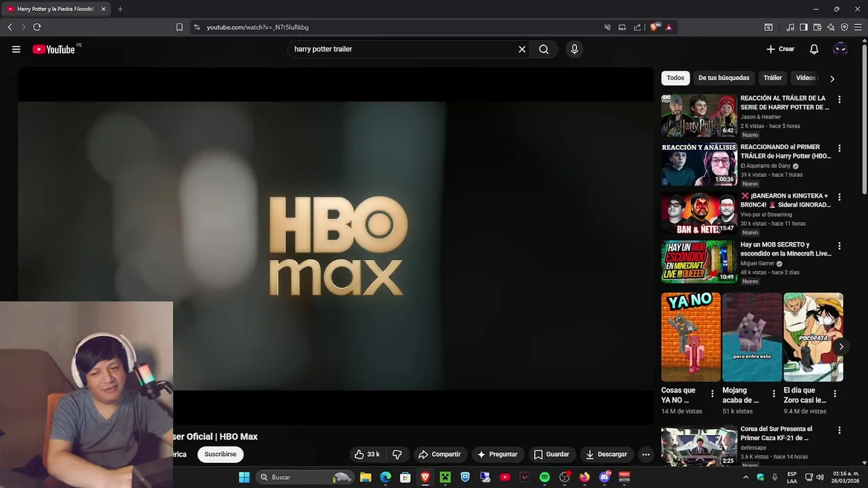Image resolution: width=868 pixels, height=488 pixels.
Task: Open the Brave playlist music-note icon
Action: tap(790, 27)
